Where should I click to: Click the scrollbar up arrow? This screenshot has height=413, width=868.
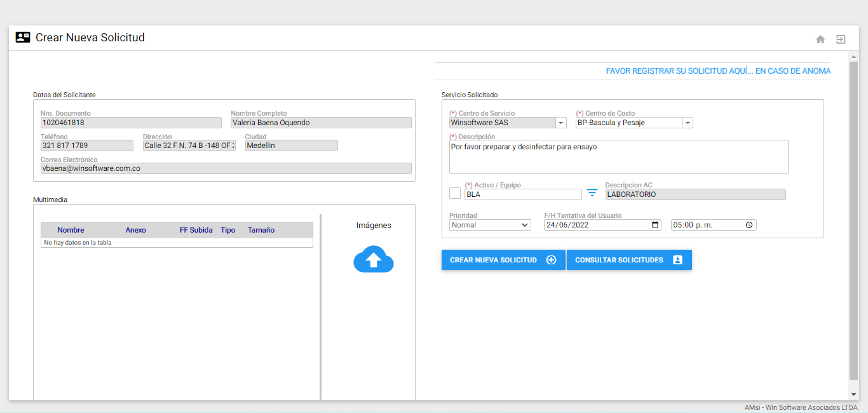pyautogui.click(x=853, y=56)
